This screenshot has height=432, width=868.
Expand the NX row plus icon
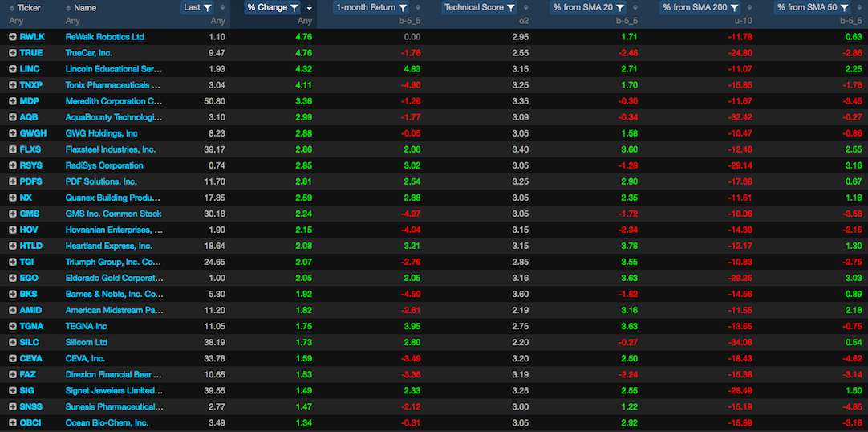tap(13, 198)
